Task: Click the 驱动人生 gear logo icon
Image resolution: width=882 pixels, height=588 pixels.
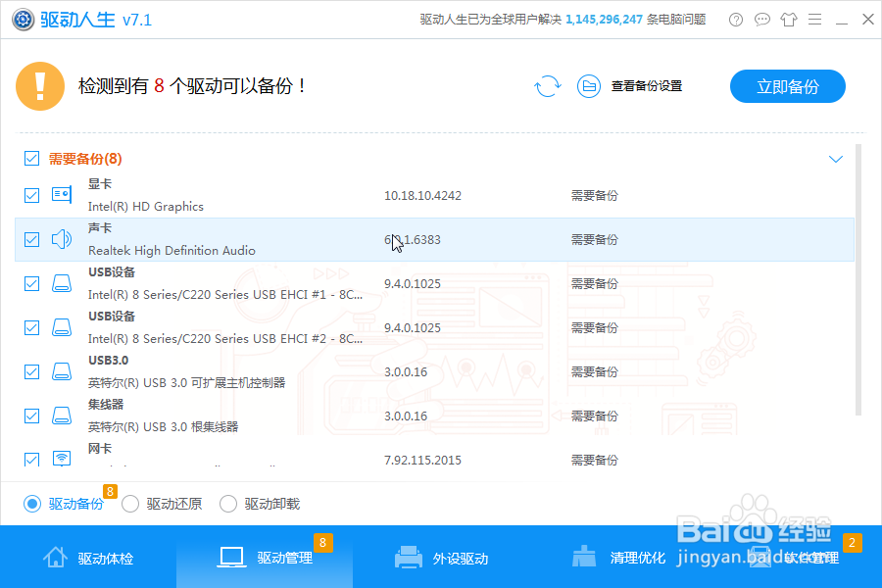Action: point(24,20)
